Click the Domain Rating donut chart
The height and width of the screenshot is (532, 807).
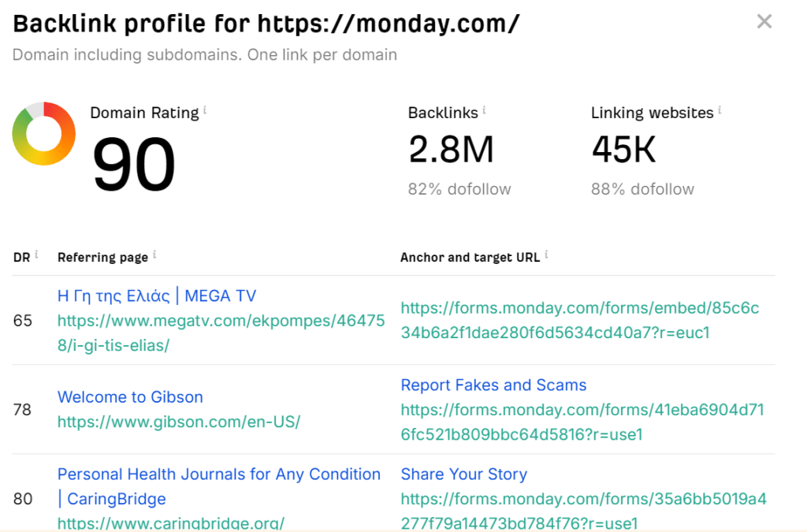point(44,133)
